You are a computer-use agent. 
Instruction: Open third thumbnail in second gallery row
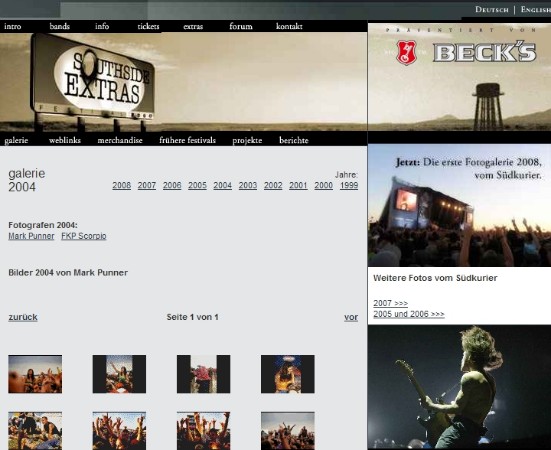click(203, 431)
